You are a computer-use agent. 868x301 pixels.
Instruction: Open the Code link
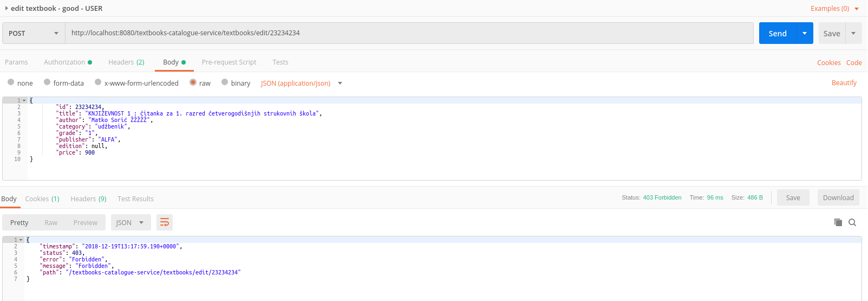click(854, 62)
